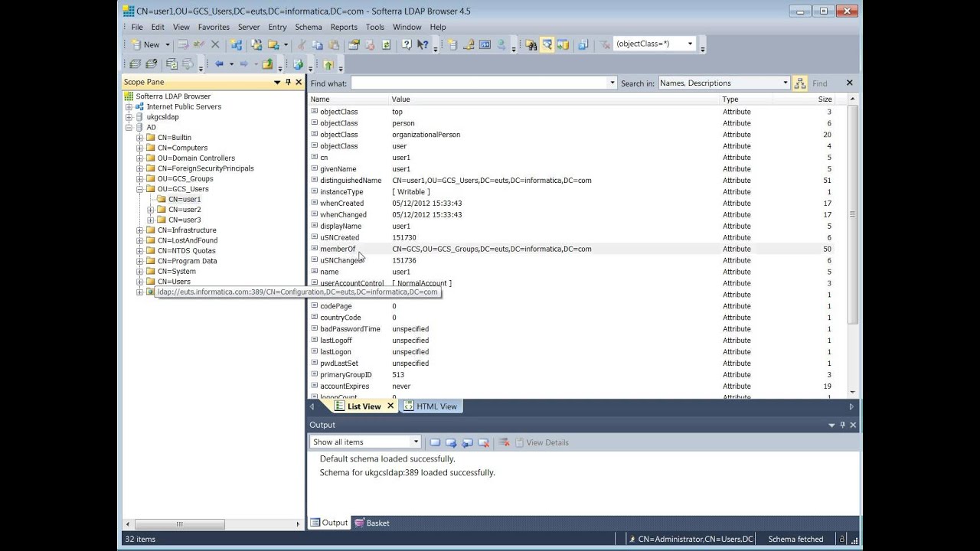This screenshot has width=980, height=551.
Task: Click the Find what input field
Action: [484, 83]
